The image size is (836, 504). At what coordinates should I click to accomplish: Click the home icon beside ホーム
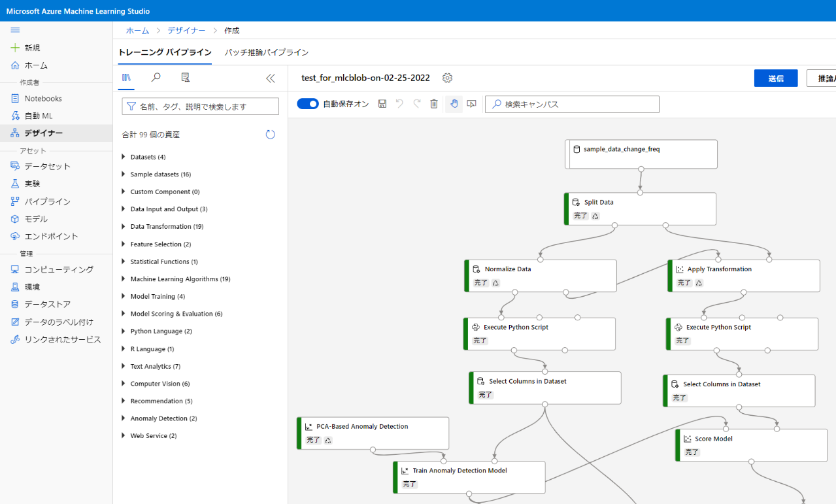[x=15, y=65]
